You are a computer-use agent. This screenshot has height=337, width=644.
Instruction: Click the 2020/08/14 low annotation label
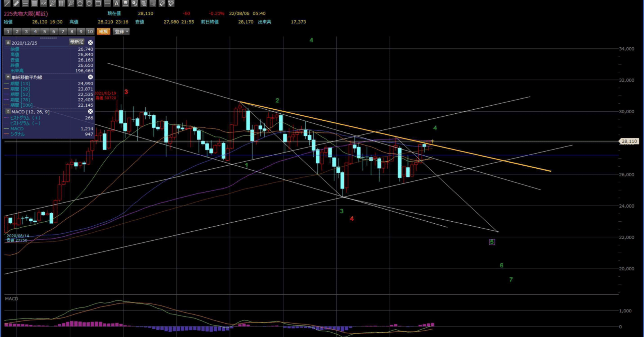click(x=17, y=238)
